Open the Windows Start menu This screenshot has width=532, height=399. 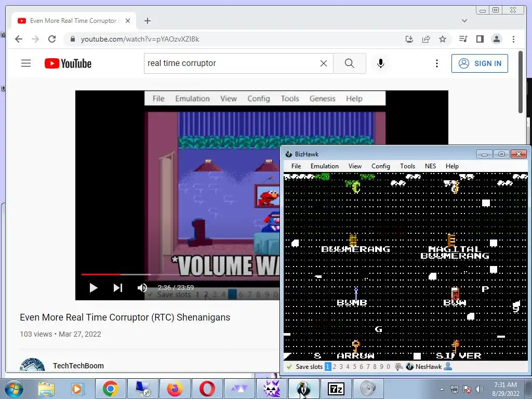[14, 389]
